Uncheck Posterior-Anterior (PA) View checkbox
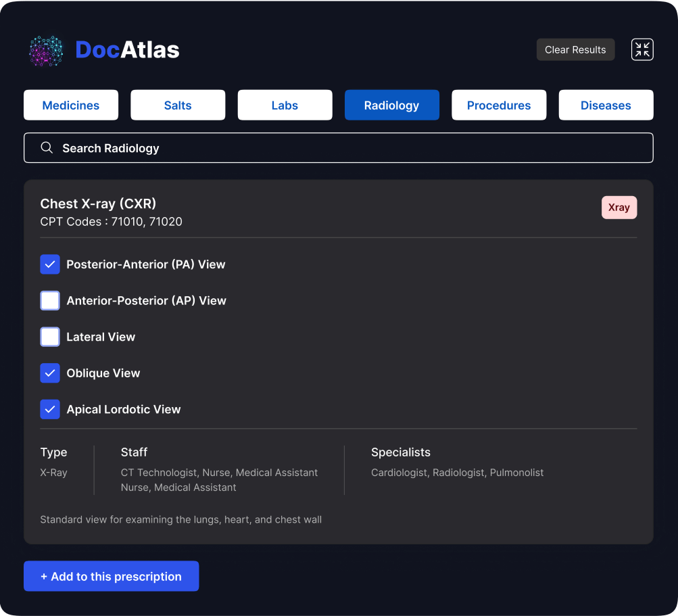 [x=50, y=264]
